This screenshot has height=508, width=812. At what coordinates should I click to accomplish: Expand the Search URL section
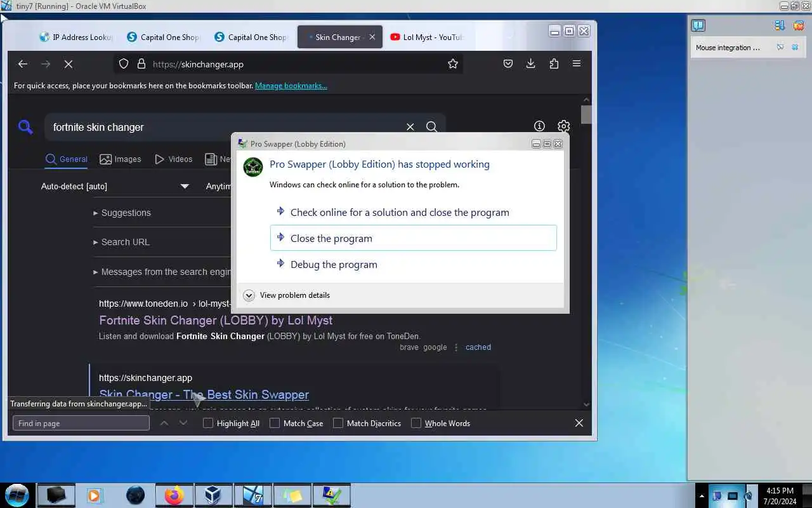pos(122,242)
